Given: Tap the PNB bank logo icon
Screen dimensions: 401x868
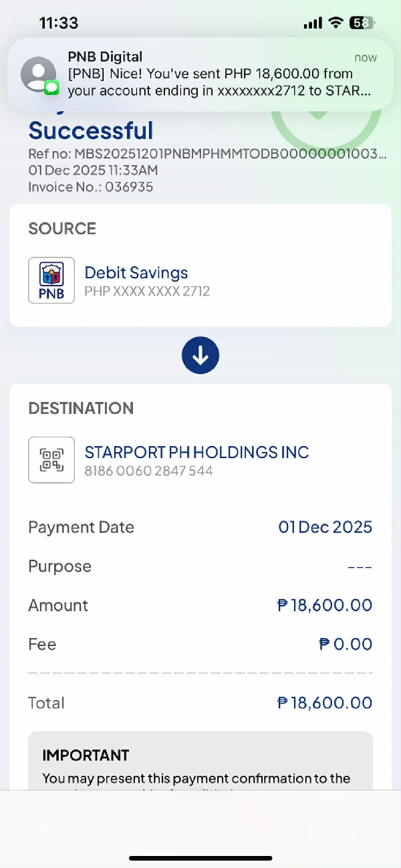Looking at the screenshot, I should click(51, 280).
